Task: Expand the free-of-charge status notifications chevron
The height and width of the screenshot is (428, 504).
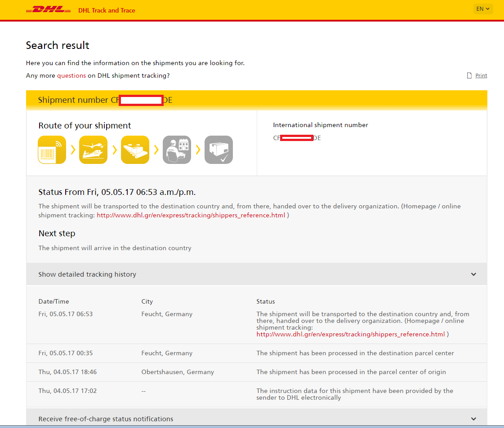Action: pos(473,419)
